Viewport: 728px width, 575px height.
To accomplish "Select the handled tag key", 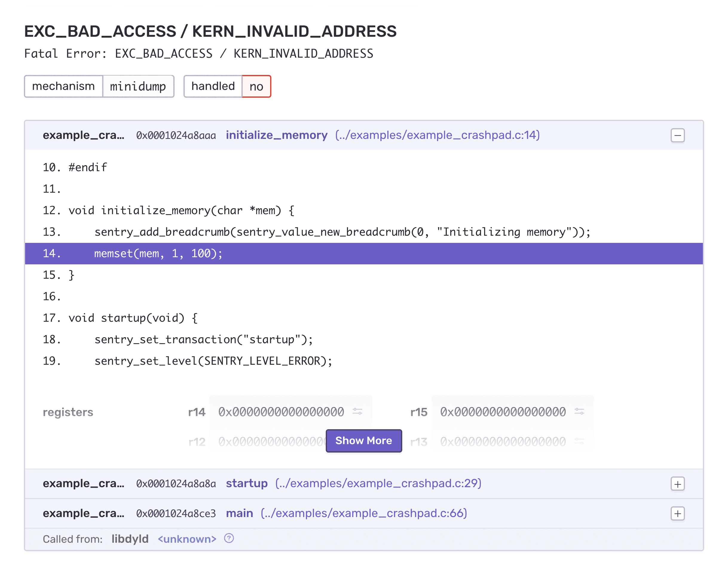I will 213,86.
